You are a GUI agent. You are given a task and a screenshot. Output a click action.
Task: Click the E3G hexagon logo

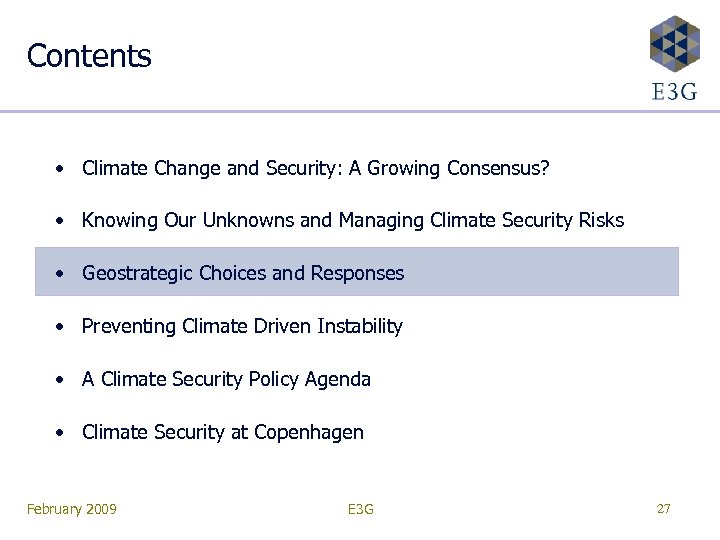point(674,42)
